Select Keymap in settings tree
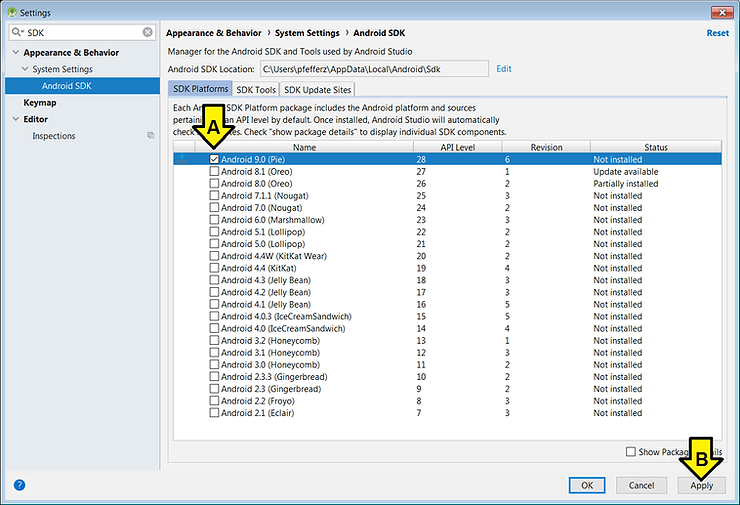This screenshot has width=740, height=505. (40, 103)
